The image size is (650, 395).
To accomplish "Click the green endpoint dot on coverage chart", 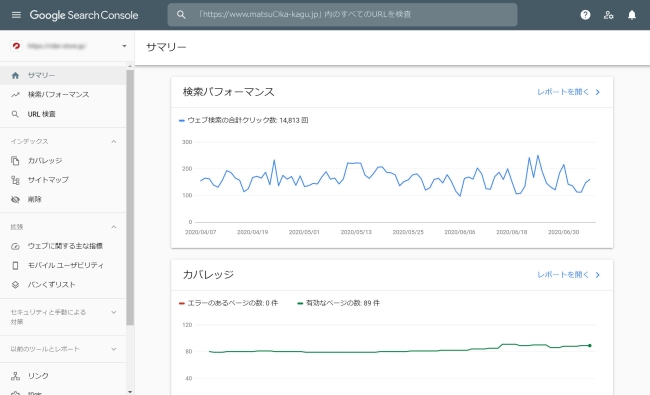I will point(589,345).
